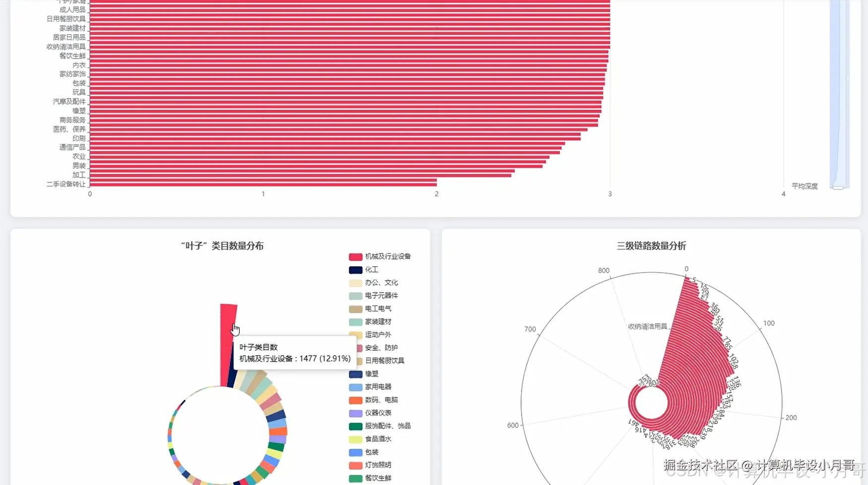This screenshot has width=868, height=485.
Task: Toggle 运动户外 in the legend
Action: (x=370, y=335)
